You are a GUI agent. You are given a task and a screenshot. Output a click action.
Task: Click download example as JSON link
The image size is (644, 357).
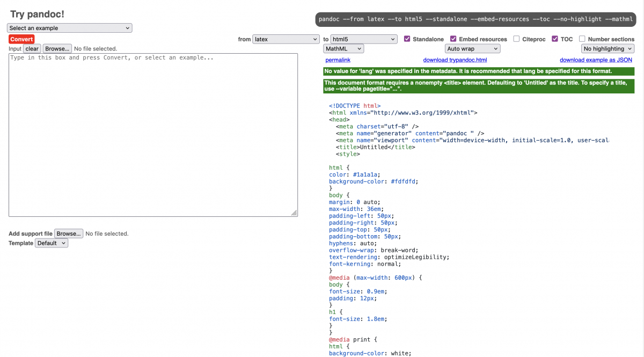pos(596,60)
